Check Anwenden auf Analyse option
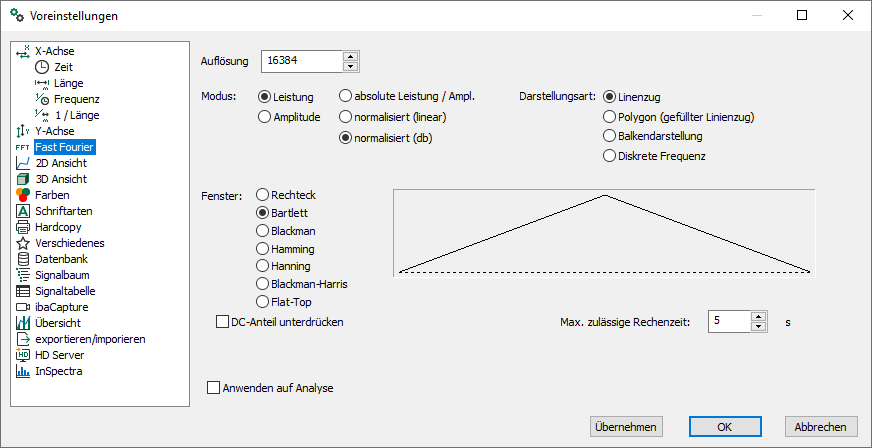The width and height of the screenshot is (872, 448). [x=214, y=387]
